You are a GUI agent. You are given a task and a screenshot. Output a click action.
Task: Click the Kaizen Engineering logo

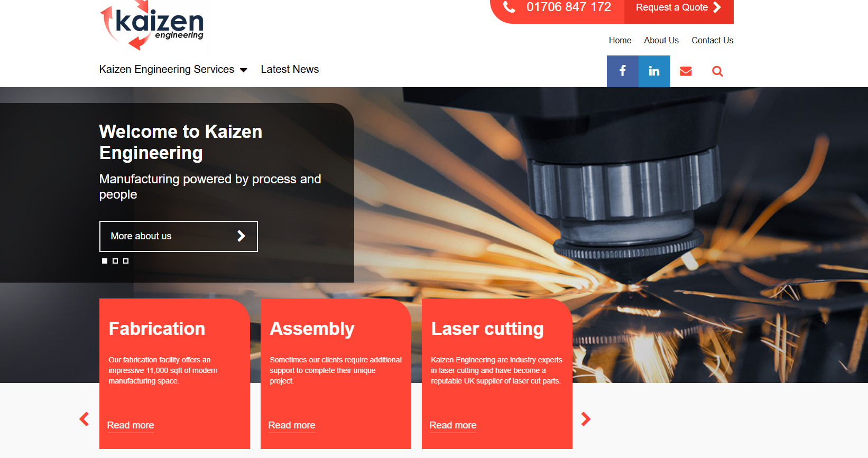coord(152,25)
